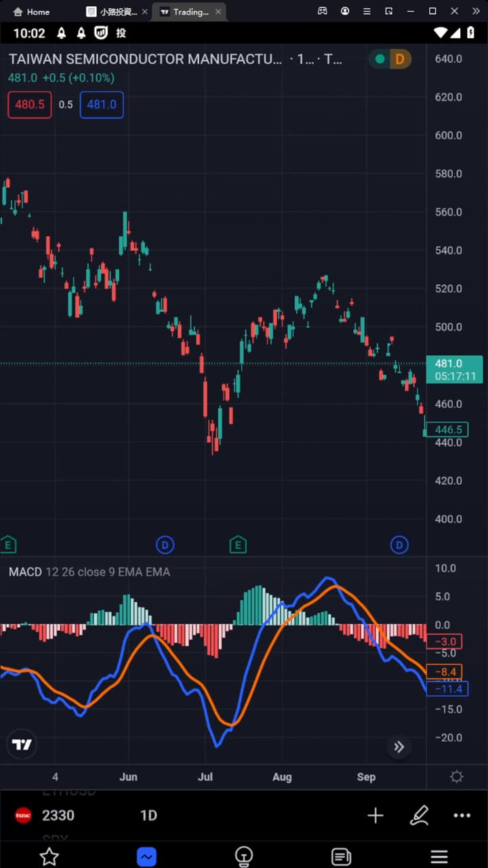Click the blue D dividend marker near June
The width and height of the screenshot is (488, 868).
(165, 544)
